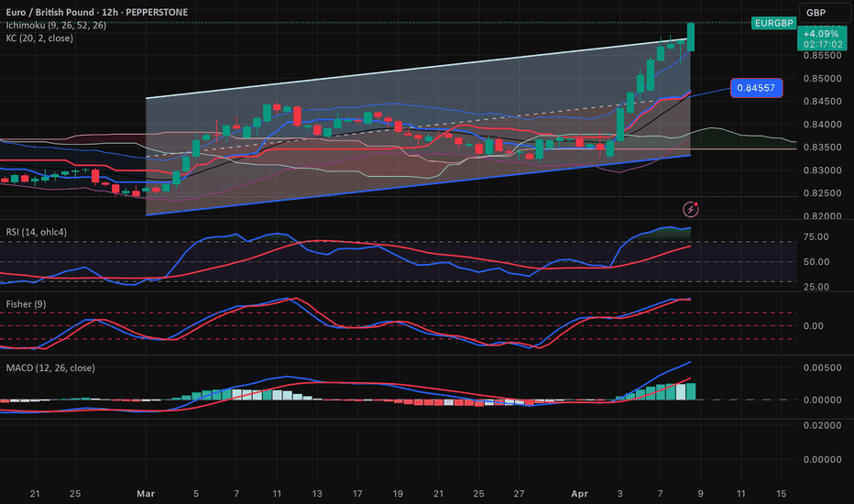The width and height of the screenshot is (854, 504).
Task: Click the 0.84500 price axis label
Action: 823,102
